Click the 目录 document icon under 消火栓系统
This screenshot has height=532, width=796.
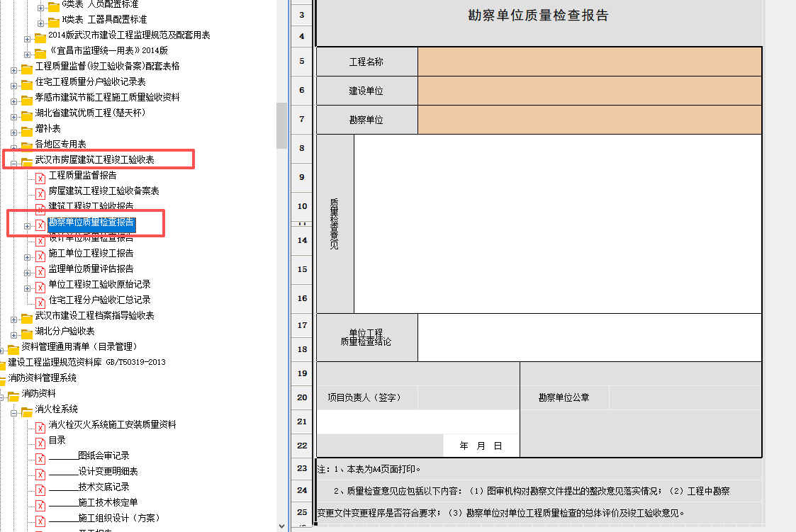[x=40, y=441]
